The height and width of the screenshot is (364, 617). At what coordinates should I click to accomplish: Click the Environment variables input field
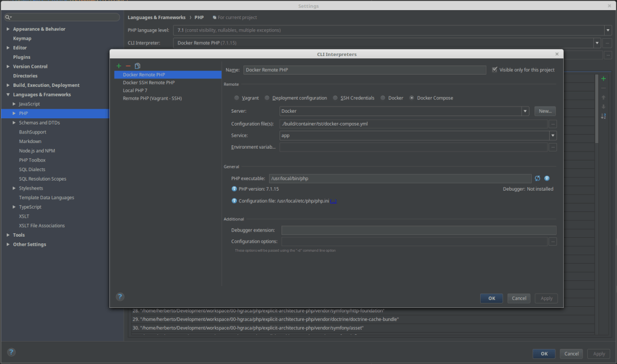click(x=412, y=146)
